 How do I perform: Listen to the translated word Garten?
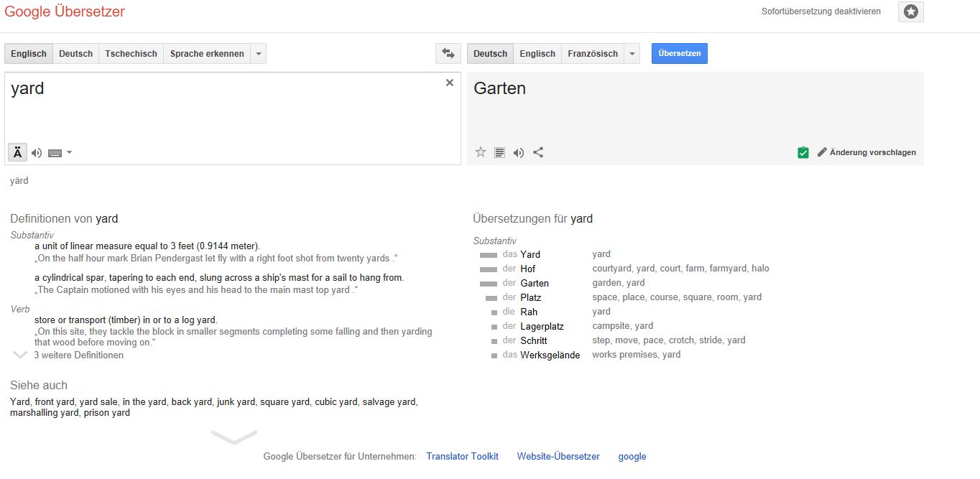519,152
